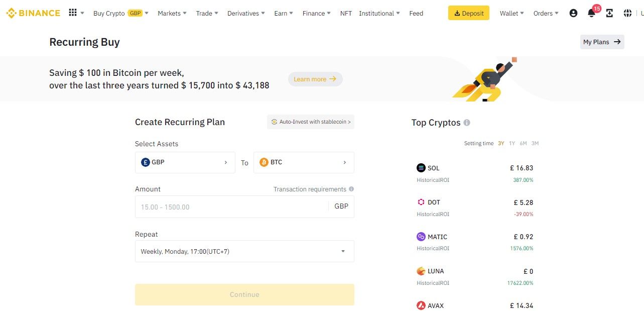Screen dimensions: 644x311
Task: Open the language globe icon
Action: coord(627,14)
